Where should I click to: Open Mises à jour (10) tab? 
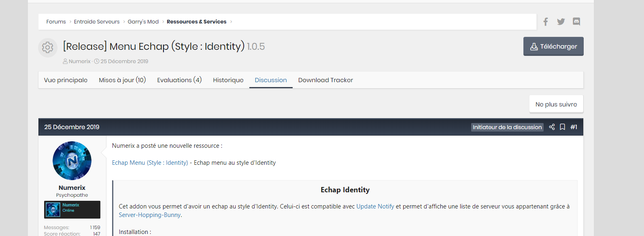tap(122, 80)
